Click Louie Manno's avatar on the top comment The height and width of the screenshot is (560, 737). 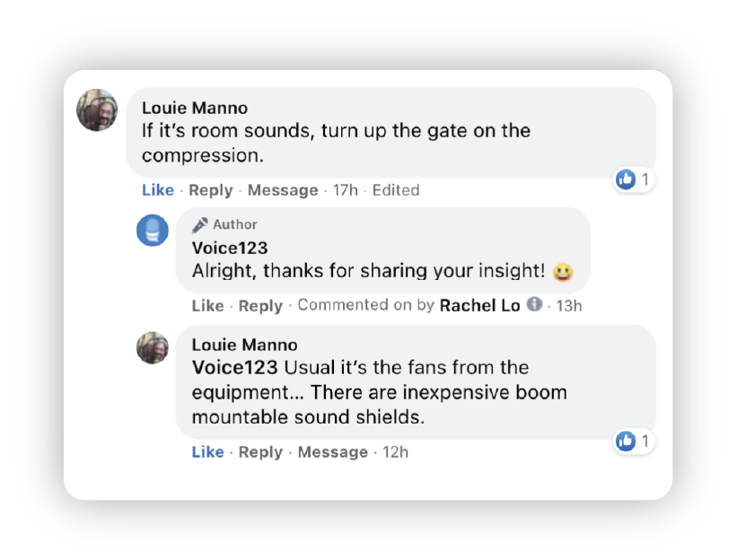[97, 110]
